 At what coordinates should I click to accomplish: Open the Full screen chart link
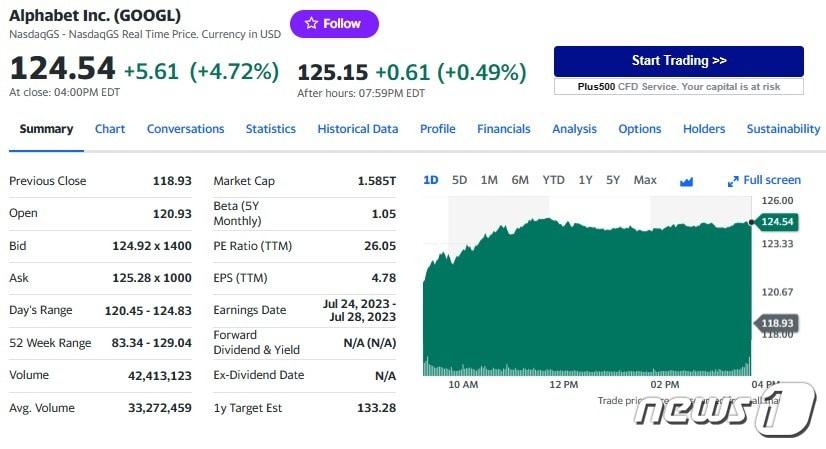tap(764, 180)
